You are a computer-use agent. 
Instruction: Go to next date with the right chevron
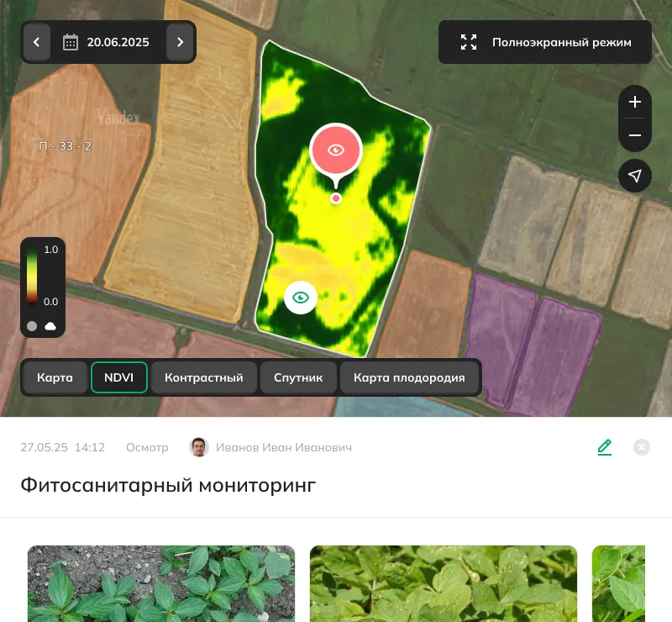[181, 42]
